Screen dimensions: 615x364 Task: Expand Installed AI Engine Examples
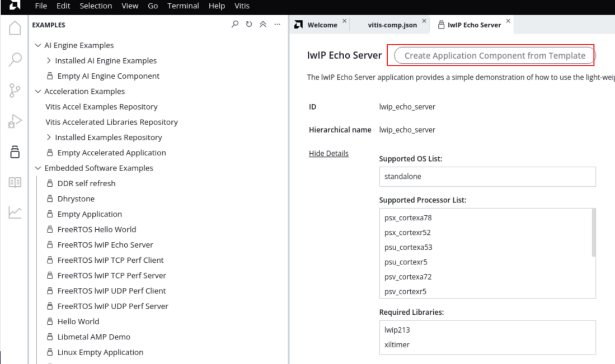point(49,60)
